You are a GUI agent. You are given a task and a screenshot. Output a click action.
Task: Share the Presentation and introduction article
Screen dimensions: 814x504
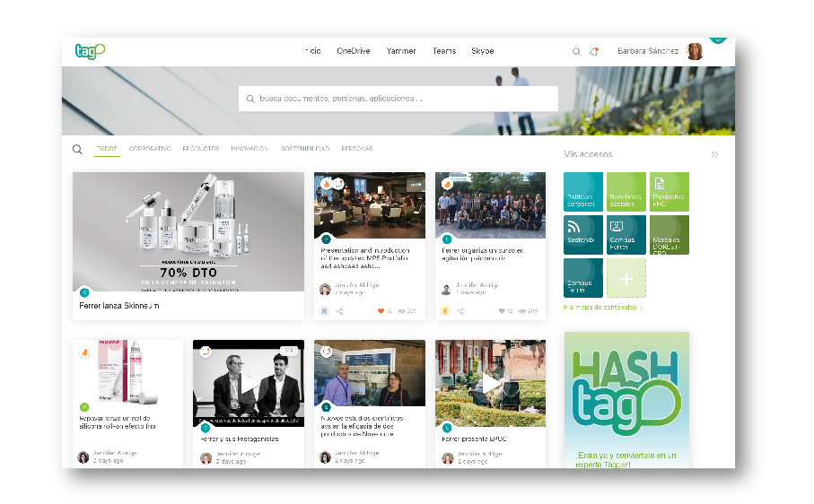pos(339,311)
